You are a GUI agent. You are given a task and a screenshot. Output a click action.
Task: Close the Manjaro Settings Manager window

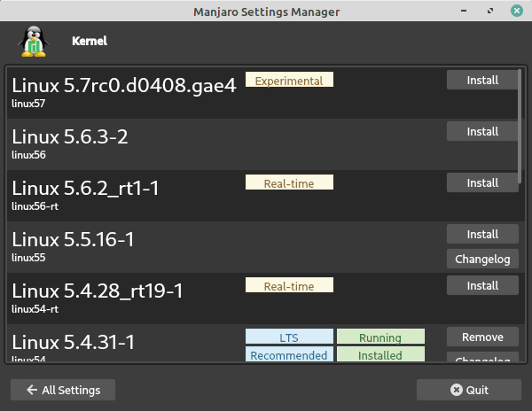(517, 11)
